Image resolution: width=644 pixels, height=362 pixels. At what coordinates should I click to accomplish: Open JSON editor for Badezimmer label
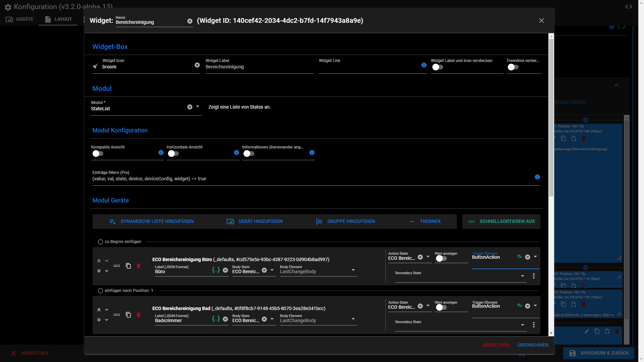pyautogui.click(x=216, y=319)
